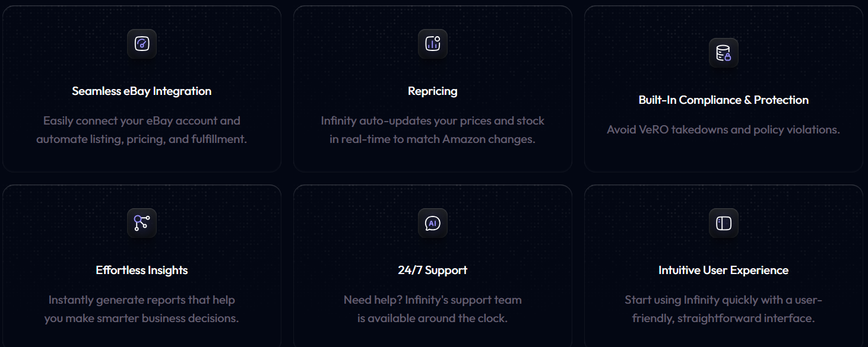Click the branch nodes icon above Effortless Insights
Viewport: 868px width, 347px height.
(x=142, y=223)
